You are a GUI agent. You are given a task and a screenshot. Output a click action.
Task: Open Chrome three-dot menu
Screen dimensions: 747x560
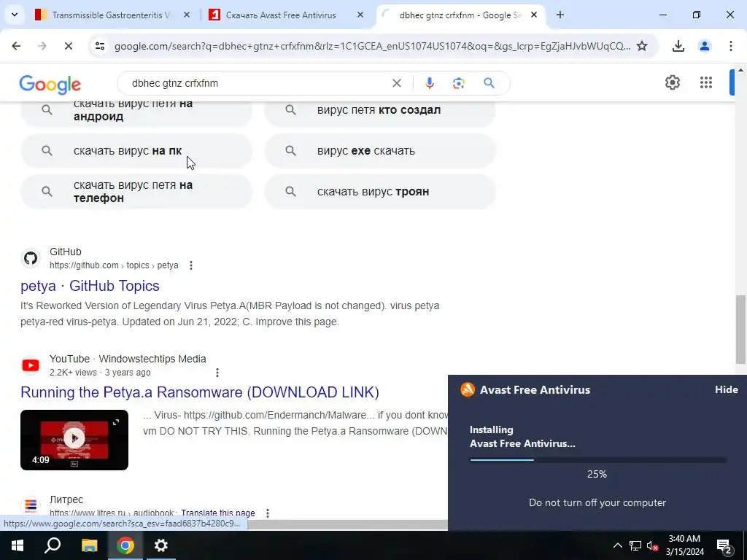tap(731, 46)
